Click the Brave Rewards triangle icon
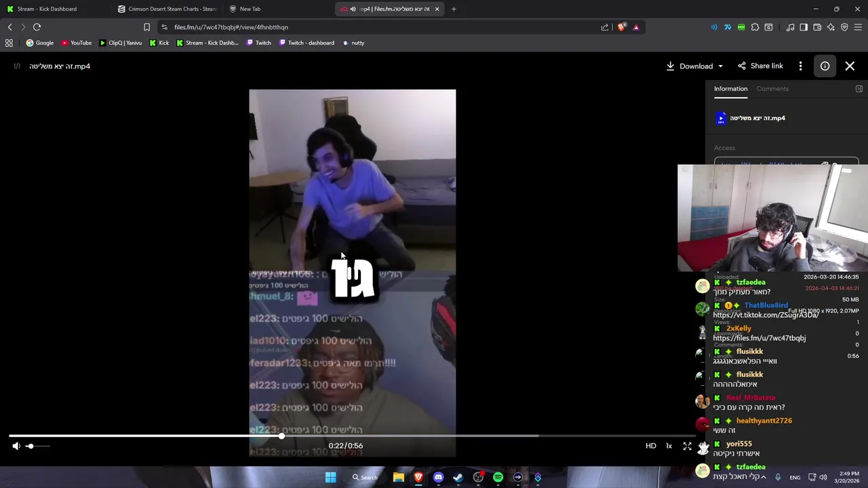This screenshot has height=488, width=868. point(636,27)
